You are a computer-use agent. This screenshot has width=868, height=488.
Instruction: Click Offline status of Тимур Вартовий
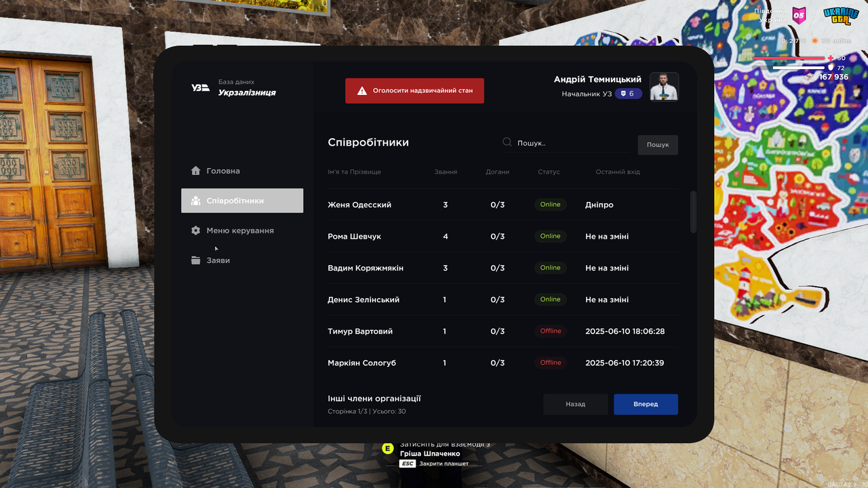tap(551, 331)
